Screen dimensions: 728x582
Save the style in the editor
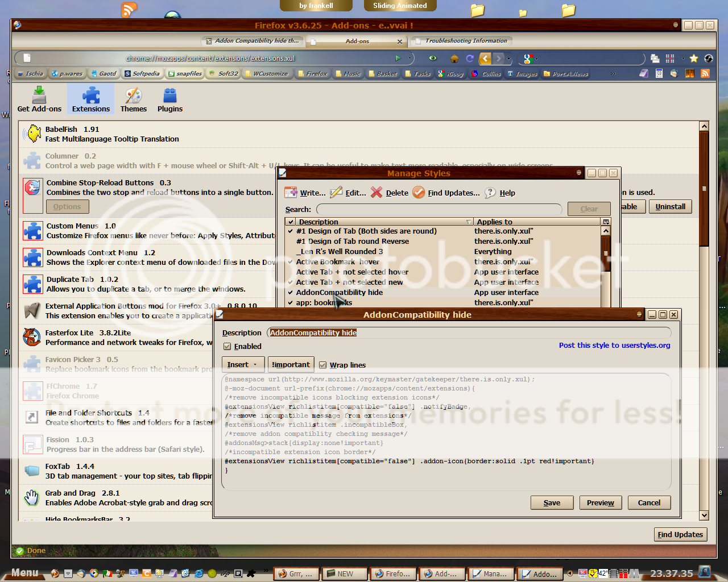pos(552,502)
